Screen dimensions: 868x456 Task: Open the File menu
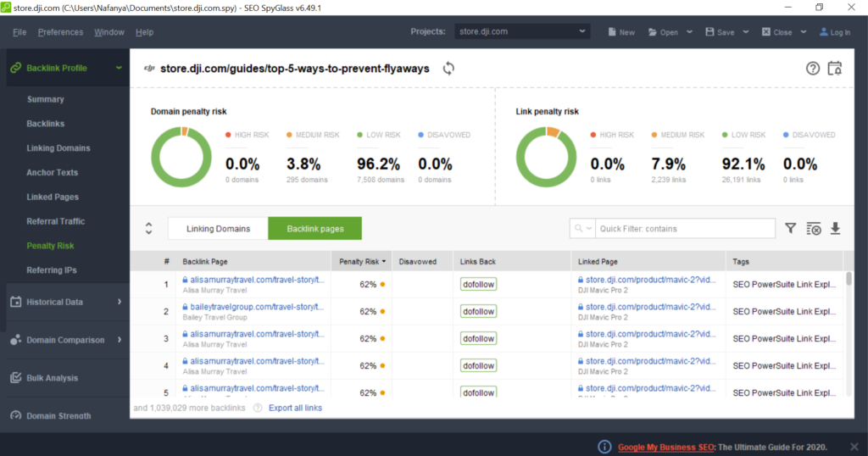(x=19, y=32)
